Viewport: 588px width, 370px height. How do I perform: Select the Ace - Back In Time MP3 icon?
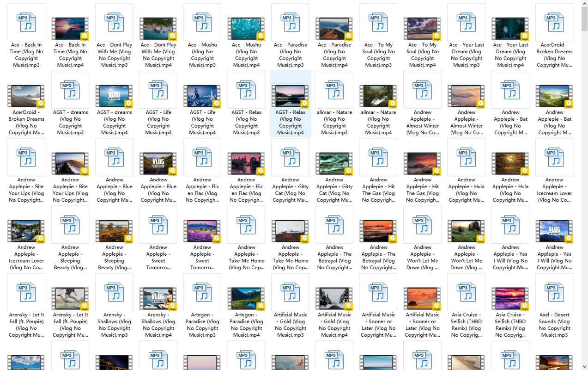pyautogui.click(x=26, y=22)
